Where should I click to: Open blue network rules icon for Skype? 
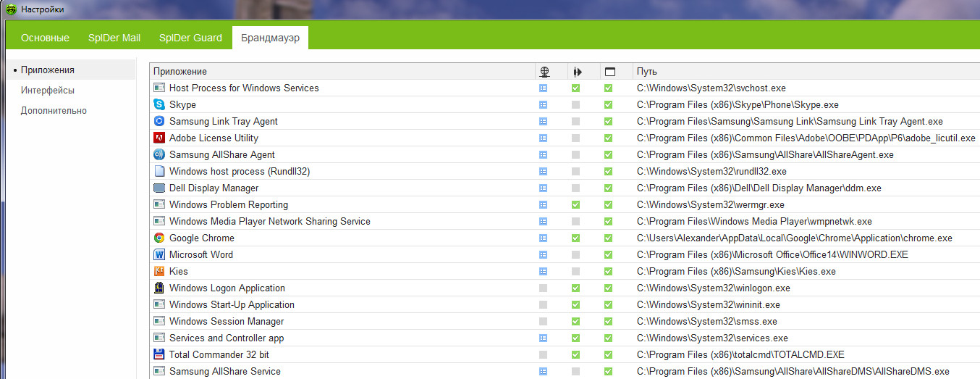(543, 104)
